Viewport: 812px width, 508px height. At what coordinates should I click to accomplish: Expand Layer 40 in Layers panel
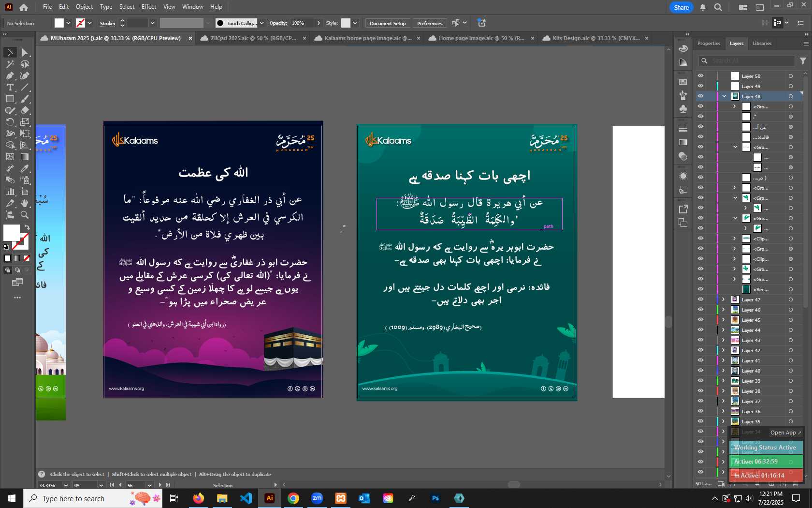724,371
